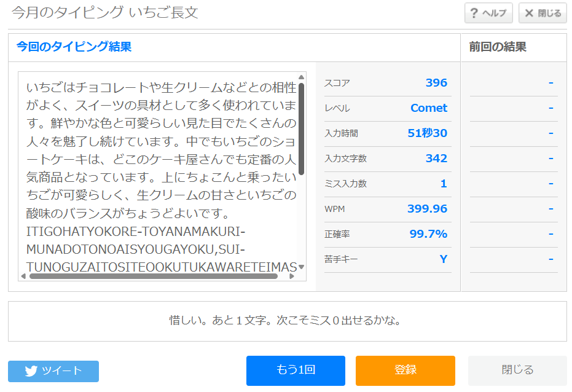Click the horizontal scroll right arrow
The image size is (572, 392).
(291, 276)
